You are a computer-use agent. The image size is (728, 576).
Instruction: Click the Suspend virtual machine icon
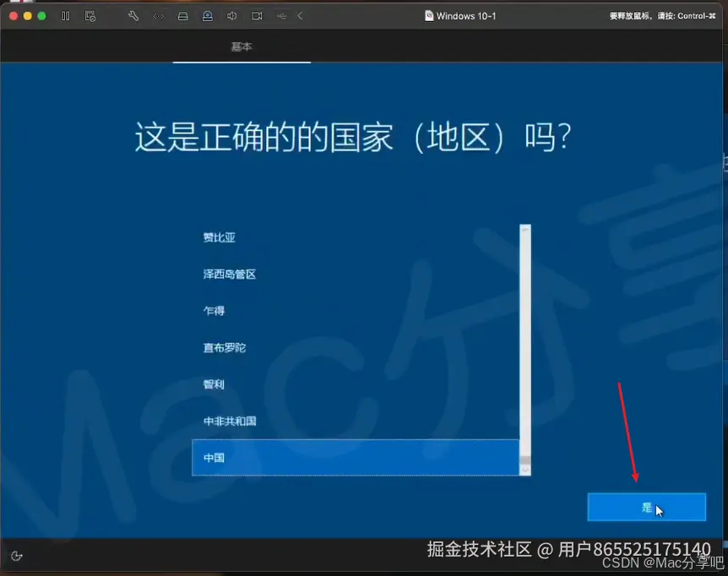point(65,15)
